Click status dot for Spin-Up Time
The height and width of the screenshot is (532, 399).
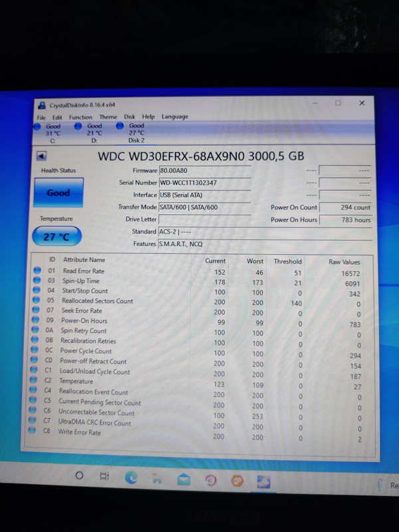[x=37, y=280]
